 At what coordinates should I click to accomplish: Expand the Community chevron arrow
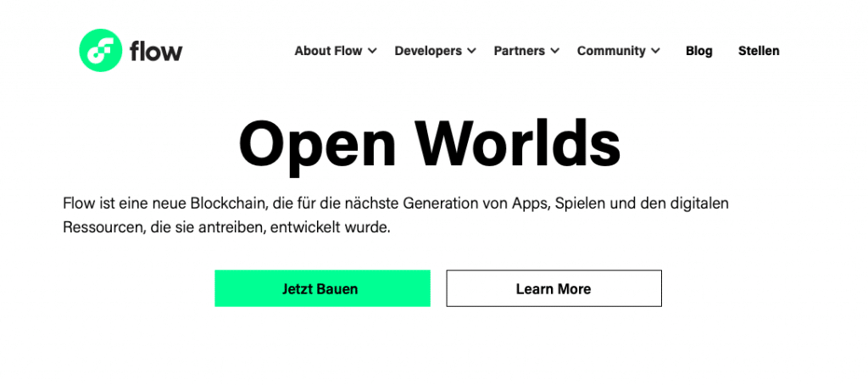[655, 51]
